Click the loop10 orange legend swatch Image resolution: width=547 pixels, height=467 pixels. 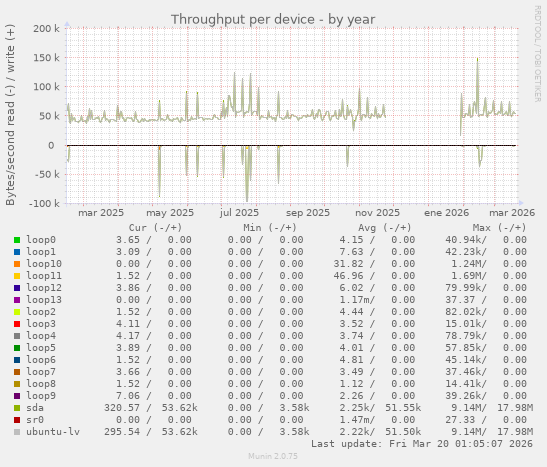coord(17,264)
